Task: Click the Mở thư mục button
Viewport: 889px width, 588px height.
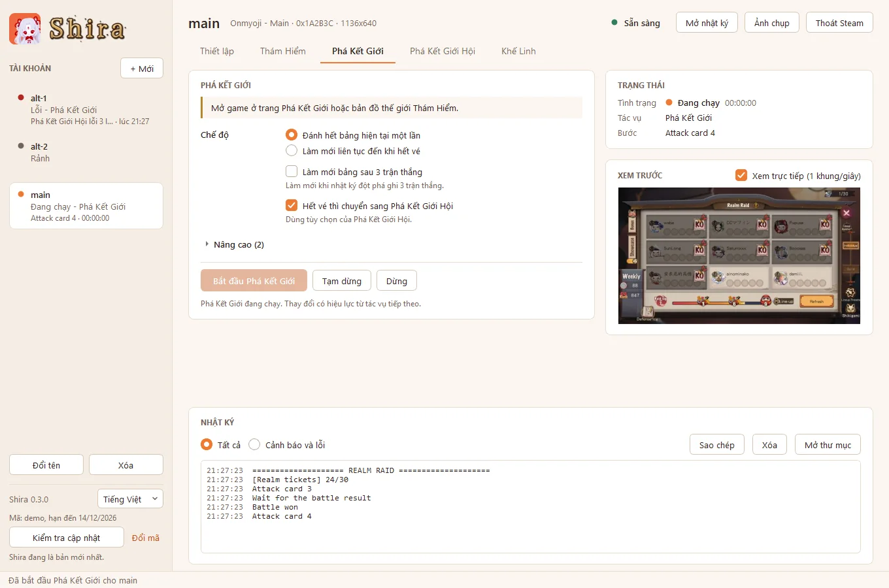Action: [x=828, y=445]
